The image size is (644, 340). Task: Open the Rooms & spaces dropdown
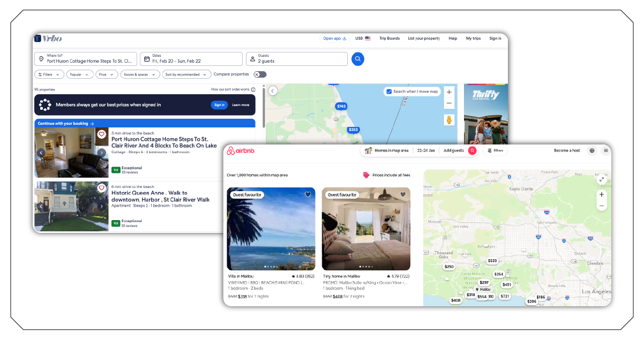[140, 74]
